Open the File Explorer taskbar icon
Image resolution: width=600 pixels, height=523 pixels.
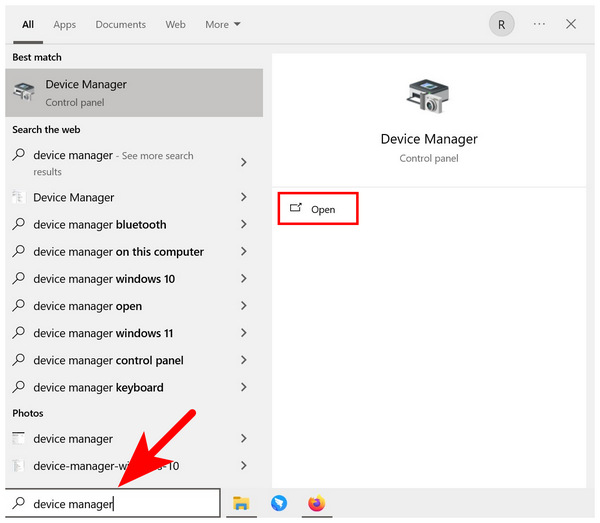241,503
